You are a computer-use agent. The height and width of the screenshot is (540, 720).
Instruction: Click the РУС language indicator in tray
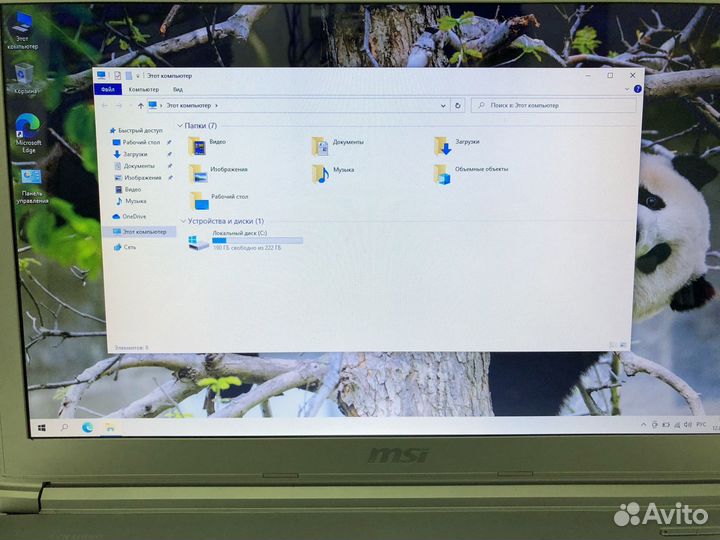tap(701, 425)
